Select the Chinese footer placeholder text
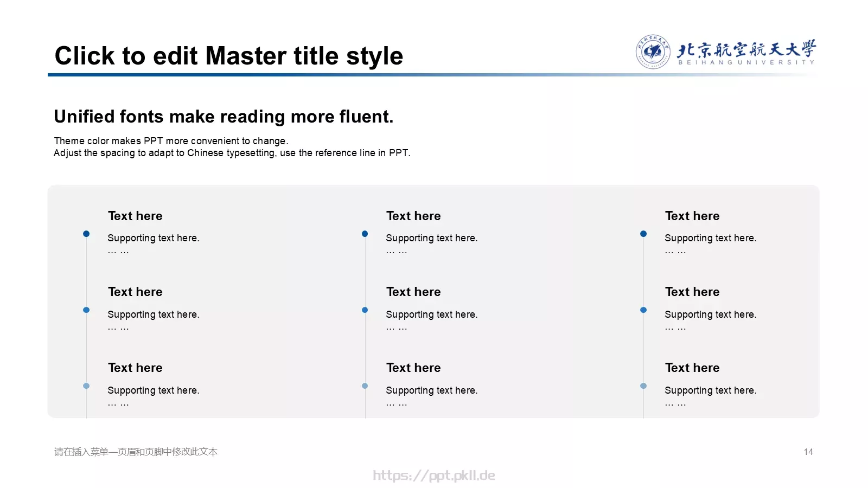The height and width of the screenshot is (488, 868). (136, 452)
